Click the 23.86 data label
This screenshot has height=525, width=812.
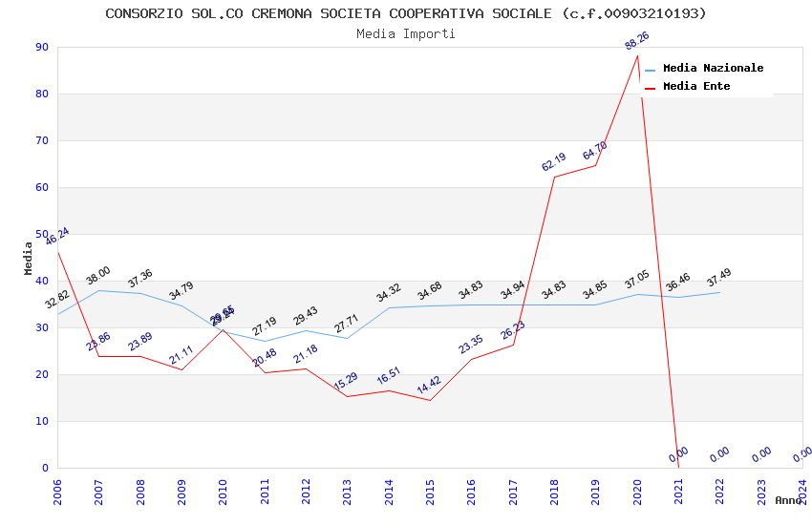(98, 342)
